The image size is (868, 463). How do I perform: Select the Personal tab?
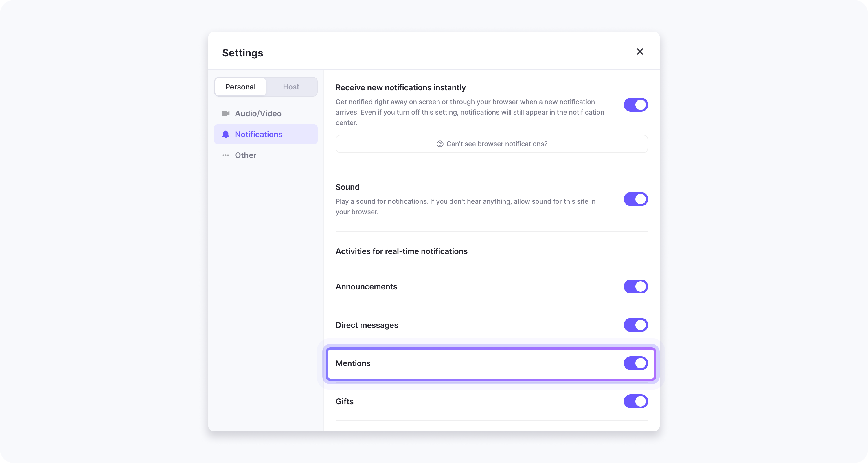[240, 87]
